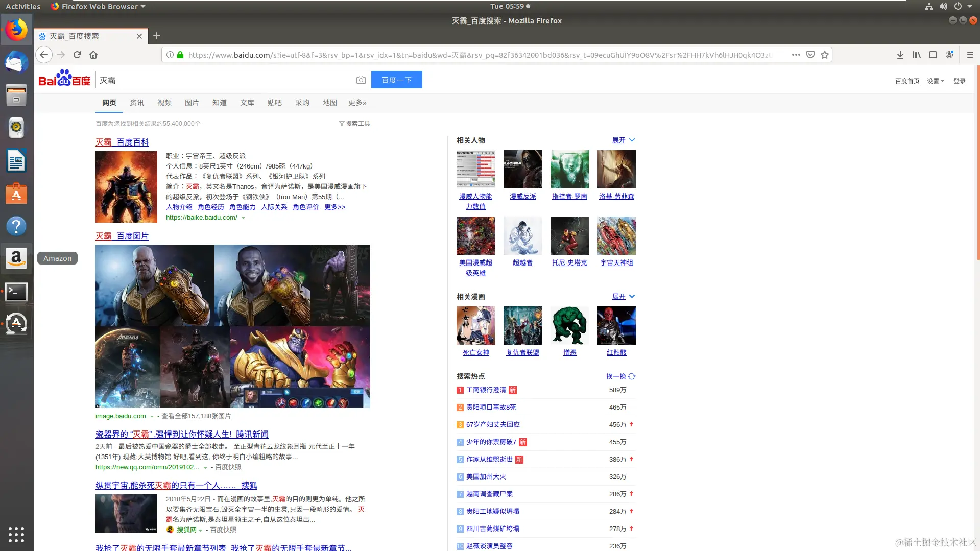Show the applications grid
This screenshot has height=551, width=980.
click(x=16, y=534)
